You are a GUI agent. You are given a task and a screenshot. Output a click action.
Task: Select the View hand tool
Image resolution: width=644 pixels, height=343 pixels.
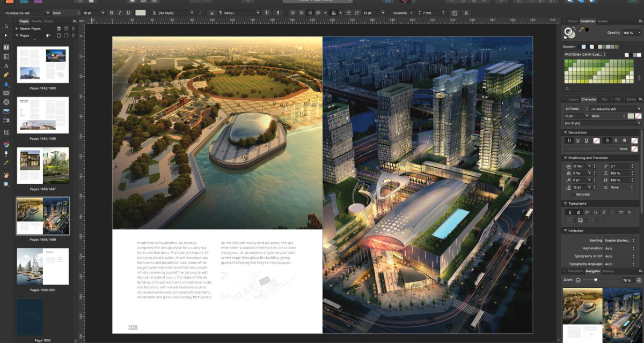point(6,175)
